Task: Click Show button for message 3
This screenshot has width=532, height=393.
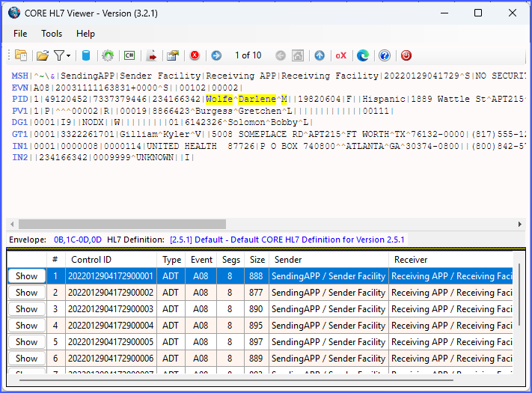Action: [x=26, y=309]
